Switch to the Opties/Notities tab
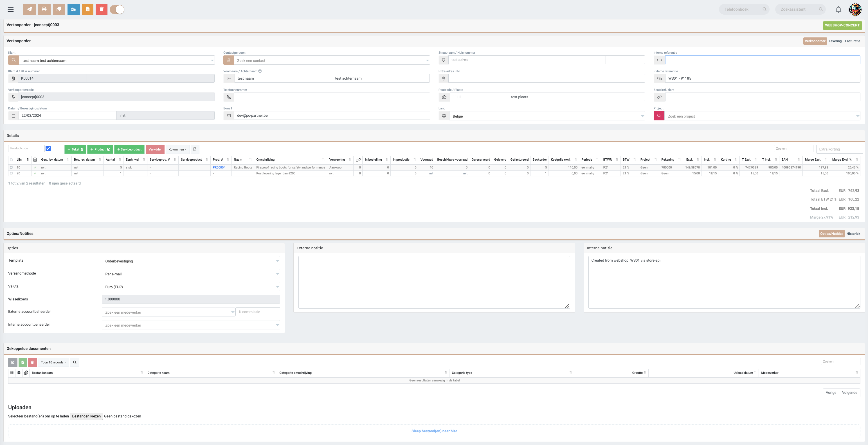868x445 pixels. pos(832,234)
